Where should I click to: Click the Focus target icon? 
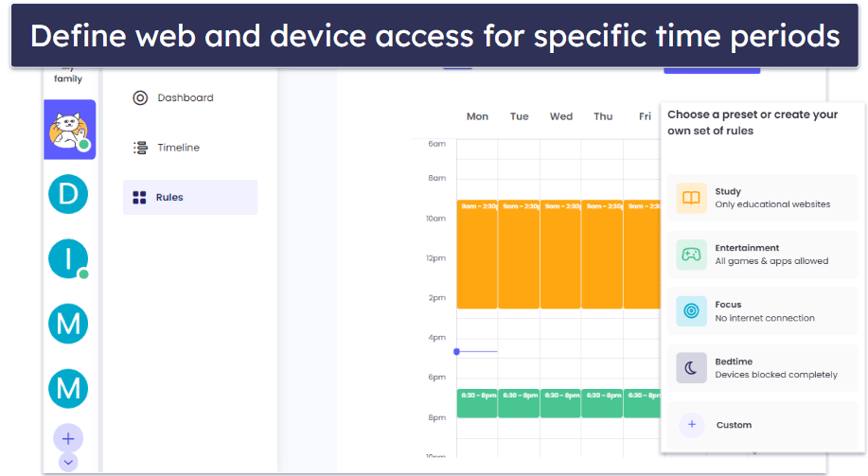point(691,311)
